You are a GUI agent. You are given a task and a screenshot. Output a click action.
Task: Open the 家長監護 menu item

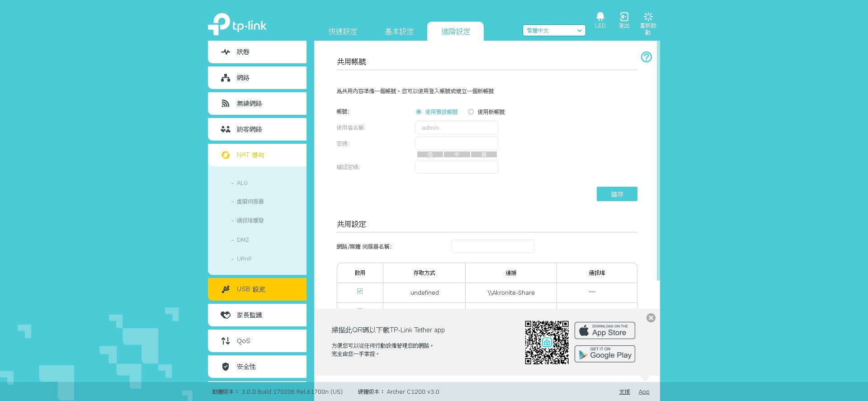(257, 315)
